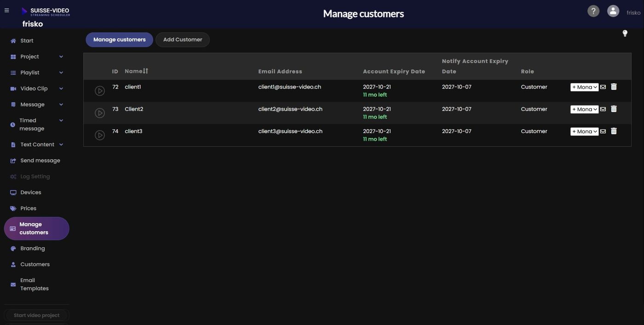
Task: Click the frisko username at top right
Action: click(x=633, y=13)
